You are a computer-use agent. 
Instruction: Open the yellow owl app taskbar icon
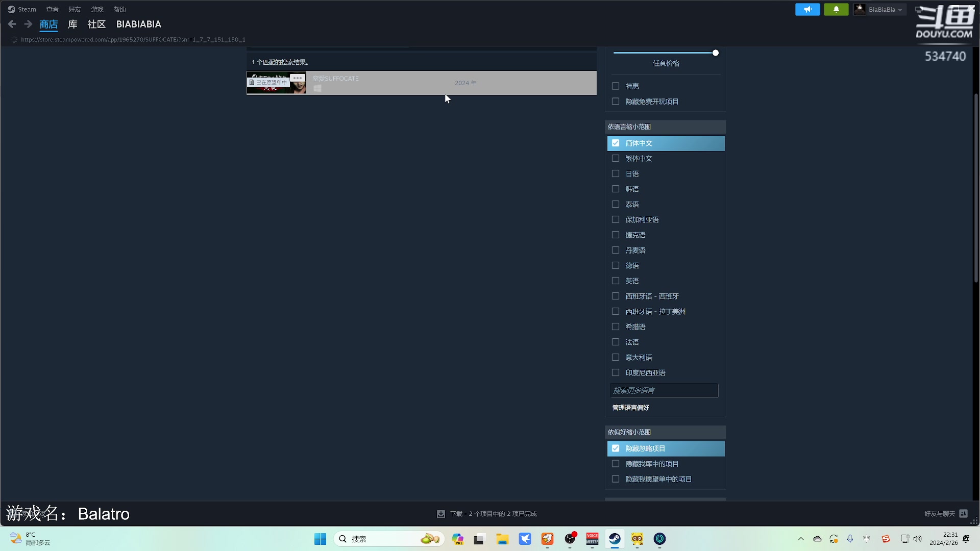coord(637,539)
